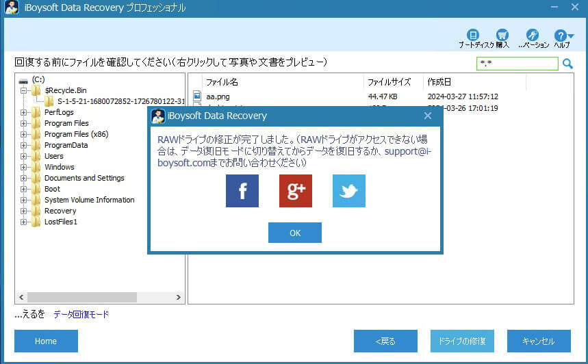Select the S-1-5-21 subfolder

[120, 101]
